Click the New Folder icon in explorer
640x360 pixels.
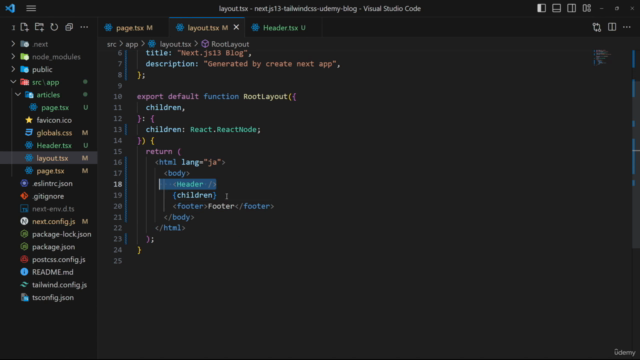coord(39,27)
